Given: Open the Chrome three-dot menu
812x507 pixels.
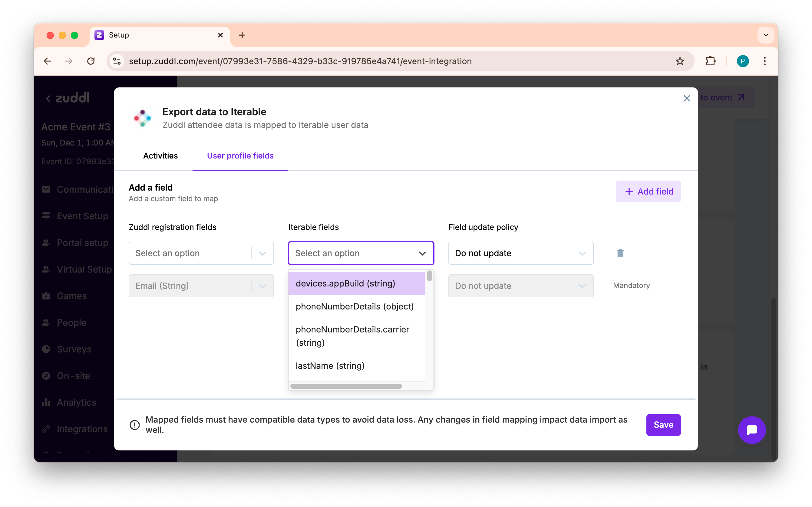Looking at the screenshot, I should [x=765, y=61].
